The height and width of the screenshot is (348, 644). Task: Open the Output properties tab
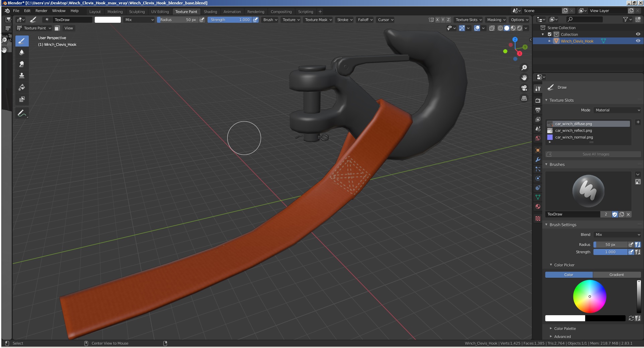tap(538, 110)
